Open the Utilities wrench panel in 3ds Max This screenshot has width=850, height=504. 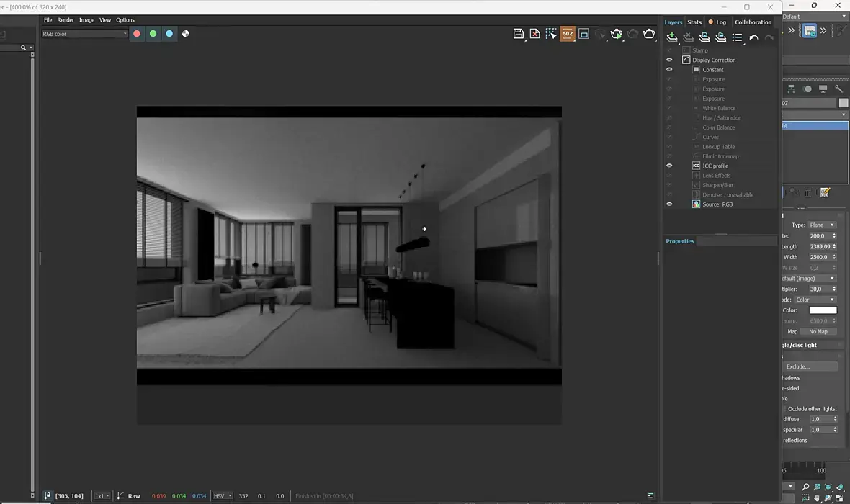[x=838, y=89]
